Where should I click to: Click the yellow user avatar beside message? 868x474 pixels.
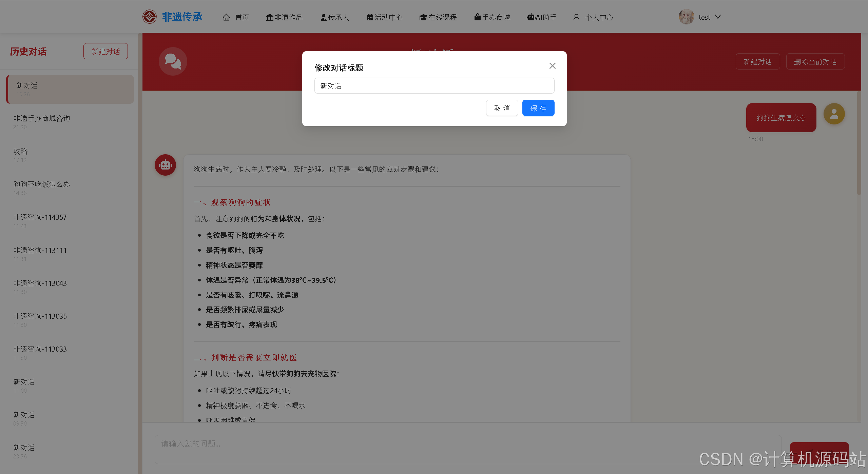click(x=834, y=114)
